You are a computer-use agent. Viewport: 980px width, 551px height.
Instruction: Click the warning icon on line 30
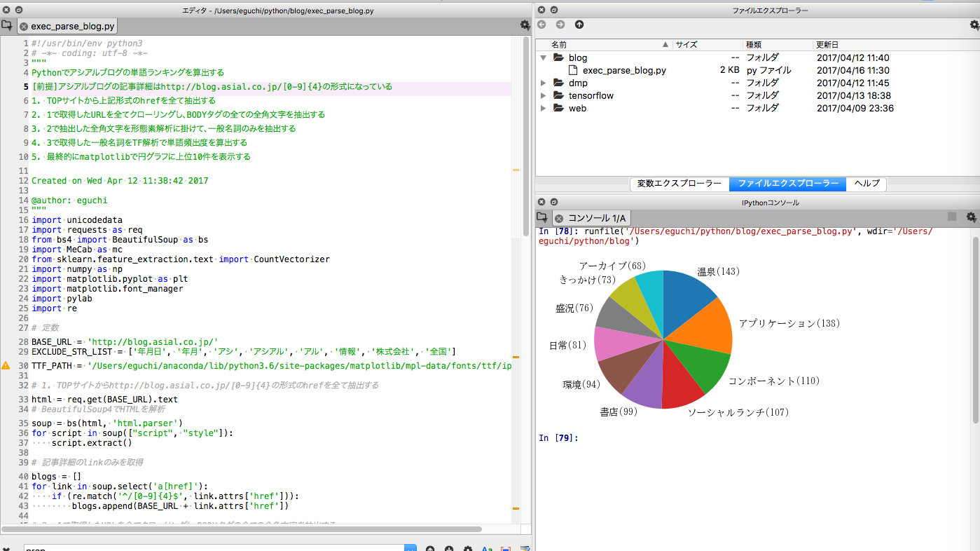coord(6,366)
